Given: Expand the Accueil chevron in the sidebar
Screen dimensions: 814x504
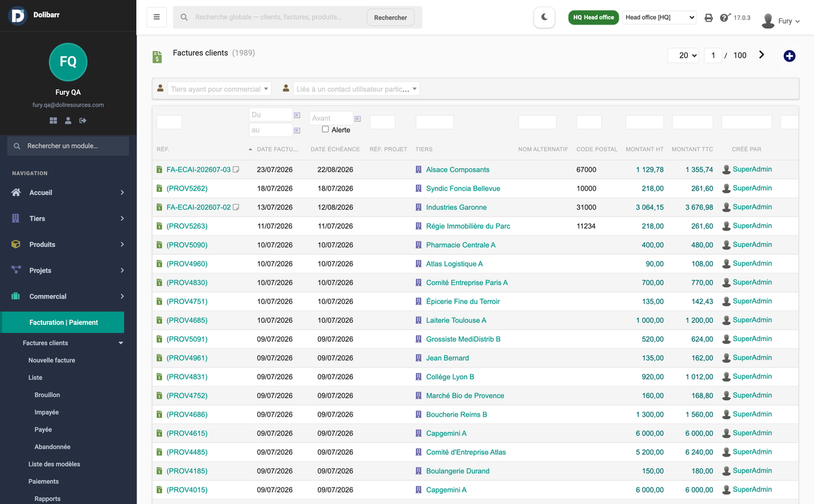Looking at the screenshot, I should click(122, 193).
